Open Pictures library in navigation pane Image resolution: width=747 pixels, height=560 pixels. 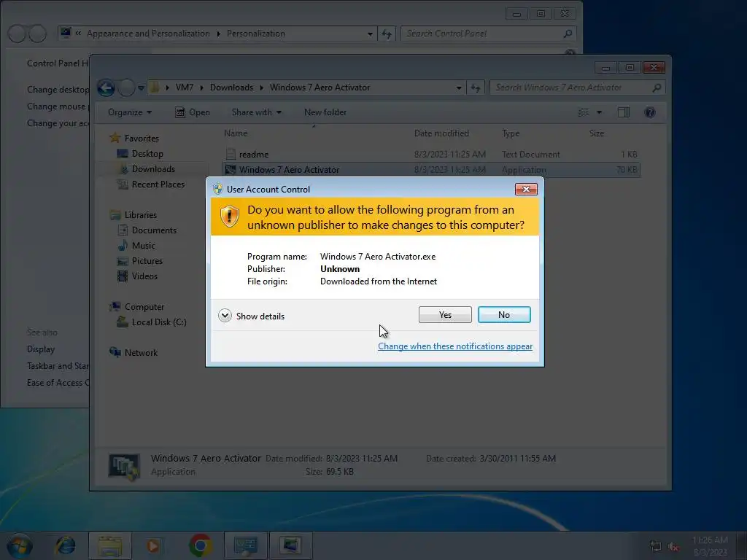tap(147, 261)
